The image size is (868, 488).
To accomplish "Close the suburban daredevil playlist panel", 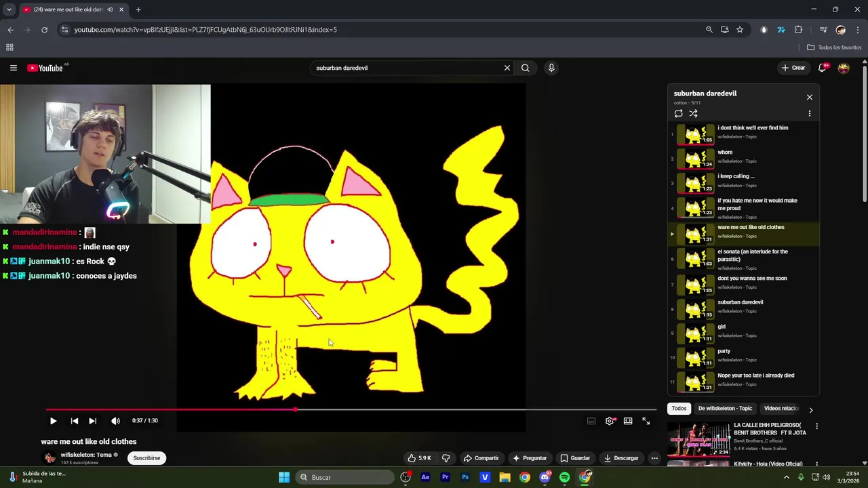I will click(x=809, y=97).
